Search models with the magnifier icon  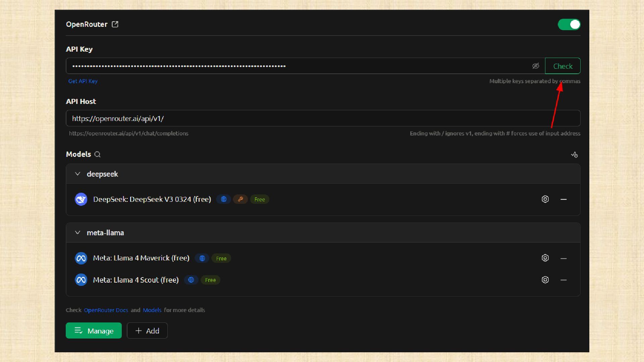pyautogui.click(x=97, y=155)
